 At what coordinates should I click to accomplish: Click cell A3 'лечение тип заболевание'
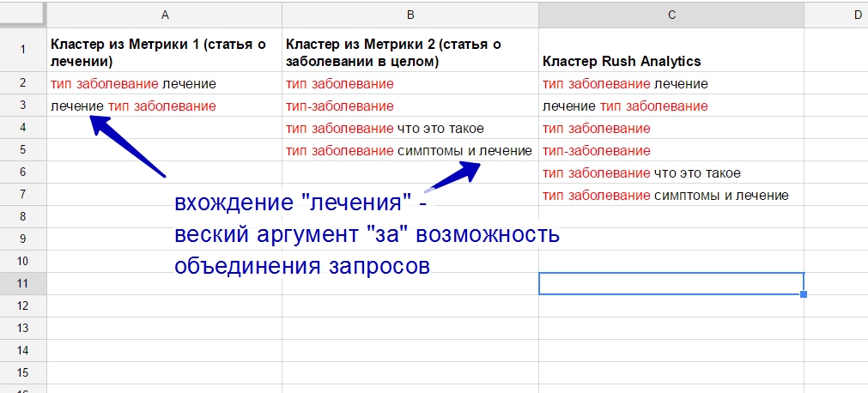(133, 106)
